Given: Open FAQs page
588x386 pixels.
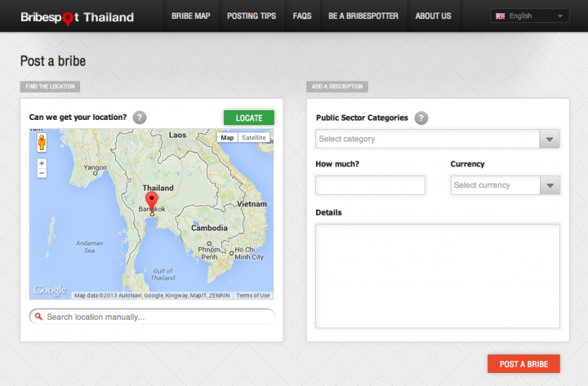Looking at the screenshot, I should 302,16.
